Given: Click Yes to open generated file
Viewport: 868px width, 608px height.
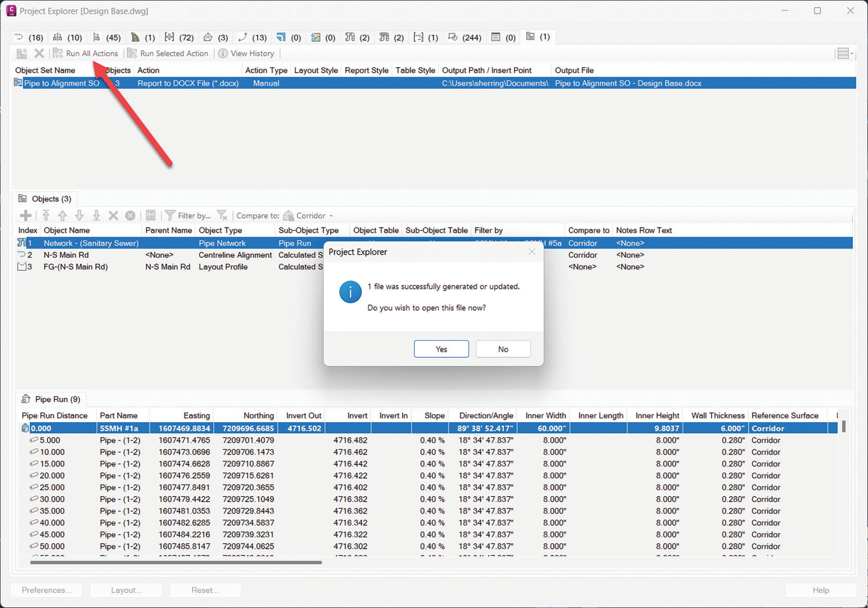Looking at the screenshot, I should (x=441, y=349).
